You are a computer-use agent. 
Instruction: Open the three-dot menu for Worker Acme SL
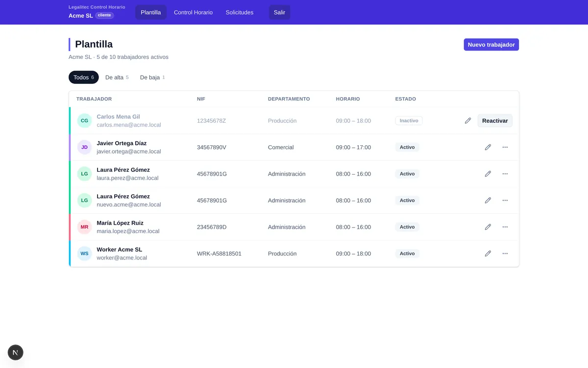[x=505, y=254]
